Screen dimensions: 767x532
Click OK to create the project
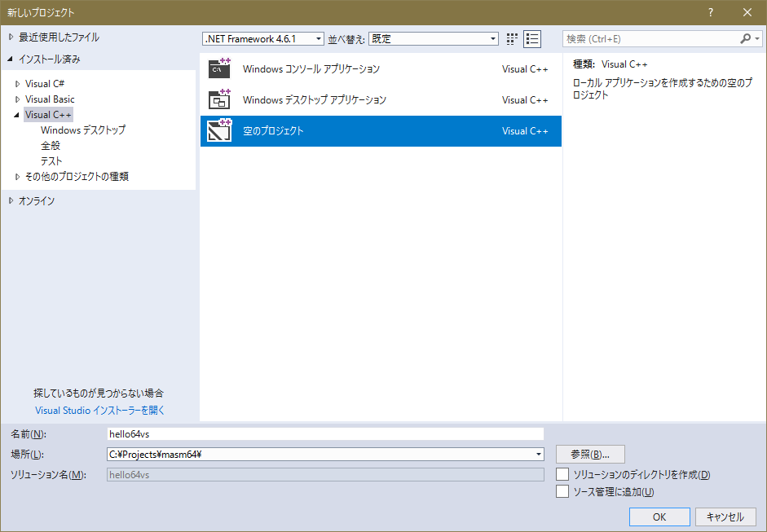(659, 517)
